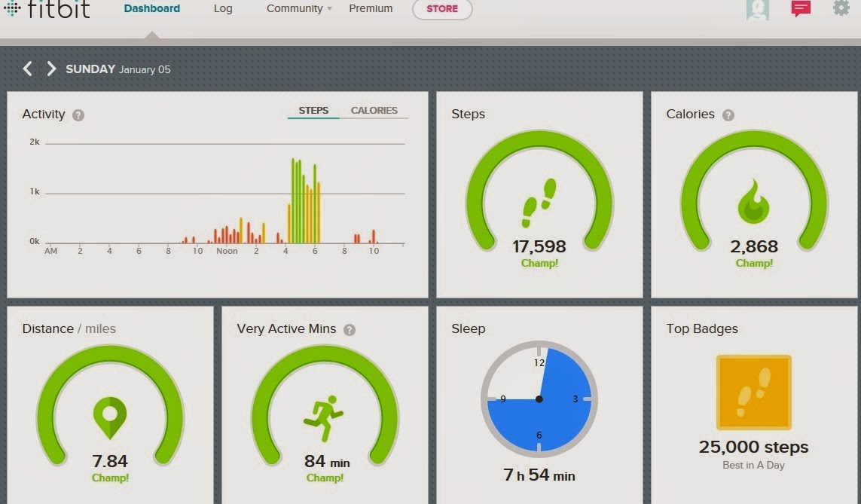Click the Calories progress gauge arc
The width and height of the screenshot is (861, 504).
click(x=754, y=137)
